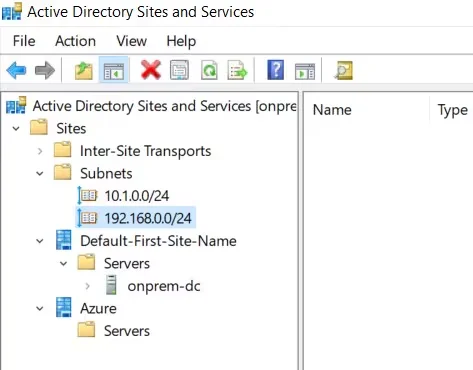The image size is (473, 370).
Task: Open the Help menu
Action: 181,41
